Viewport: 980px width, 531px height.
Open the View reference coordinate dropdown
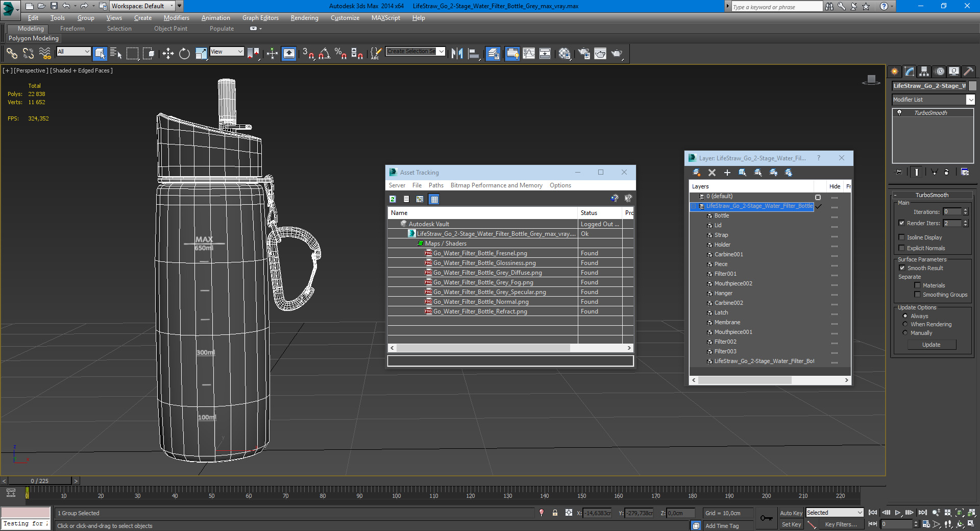click(x=227, y=52)
